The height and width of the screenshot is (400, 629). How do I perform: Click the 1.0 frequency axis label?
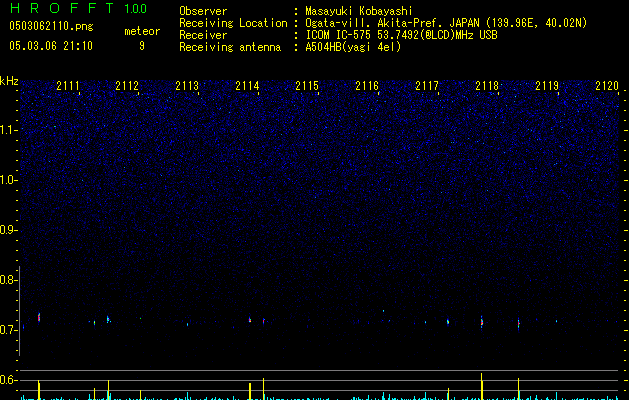tap(8, 180)
